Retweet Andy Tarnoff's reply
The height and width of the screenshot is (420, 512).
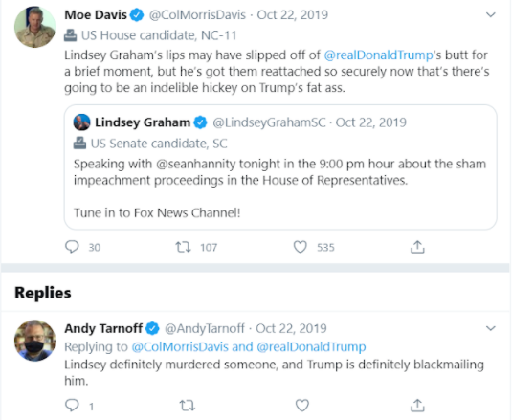(188, 406)
